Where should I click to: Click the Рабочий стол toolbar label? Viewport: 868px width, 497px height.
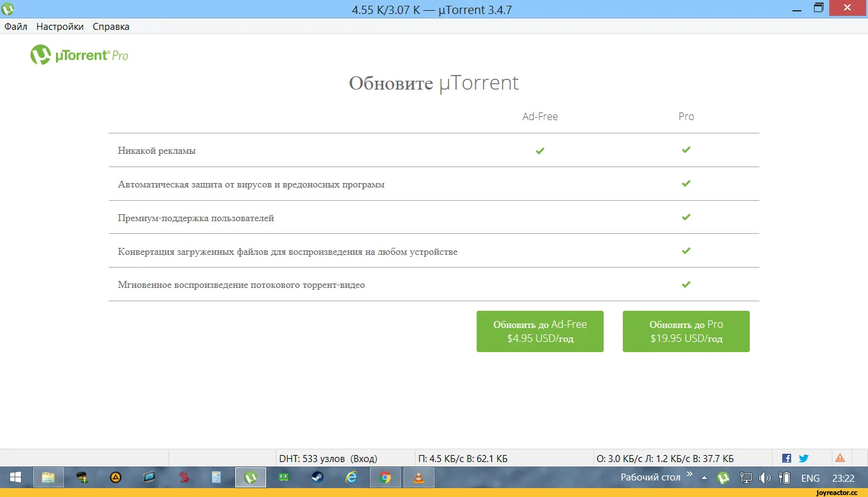(x=650, y=477)
